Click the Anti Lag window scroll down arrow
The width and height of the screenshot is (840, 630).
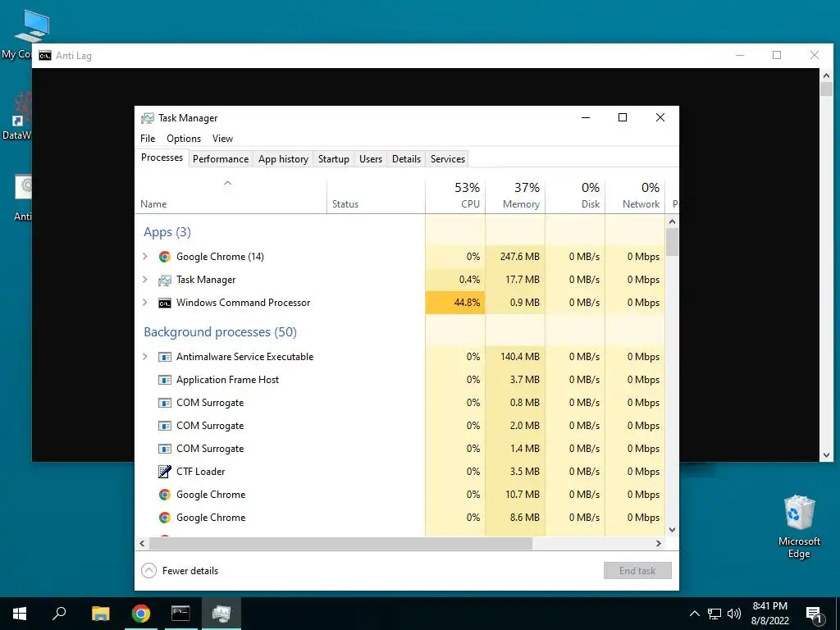coord(826,455)
